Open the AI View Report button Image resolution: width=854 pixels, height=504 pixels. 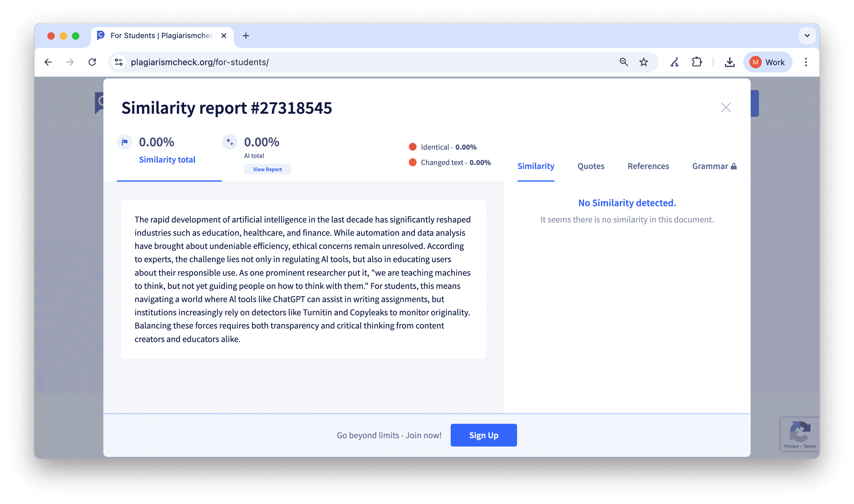tap(267, 169)
